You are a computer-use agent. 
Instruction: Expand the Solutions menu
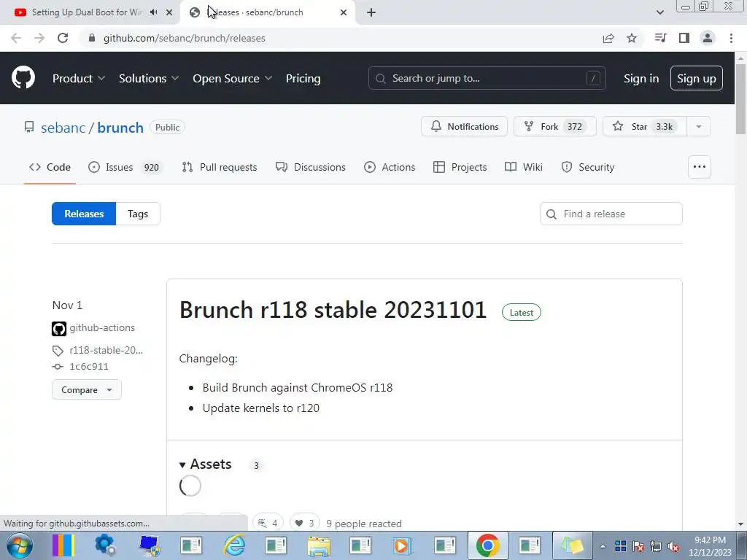pyautogui.click(x=149, y=79)
